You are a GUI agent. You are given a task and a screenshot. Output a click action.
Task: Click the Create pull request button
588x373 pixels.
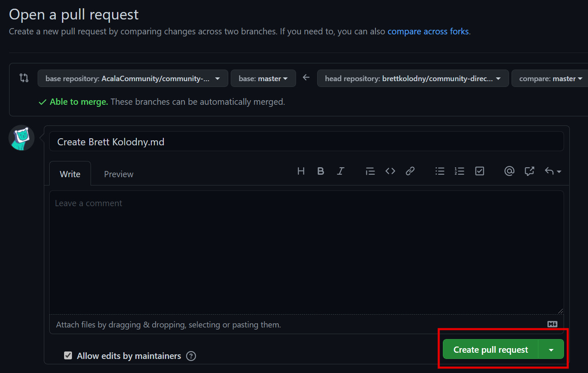tap(490, 349)
